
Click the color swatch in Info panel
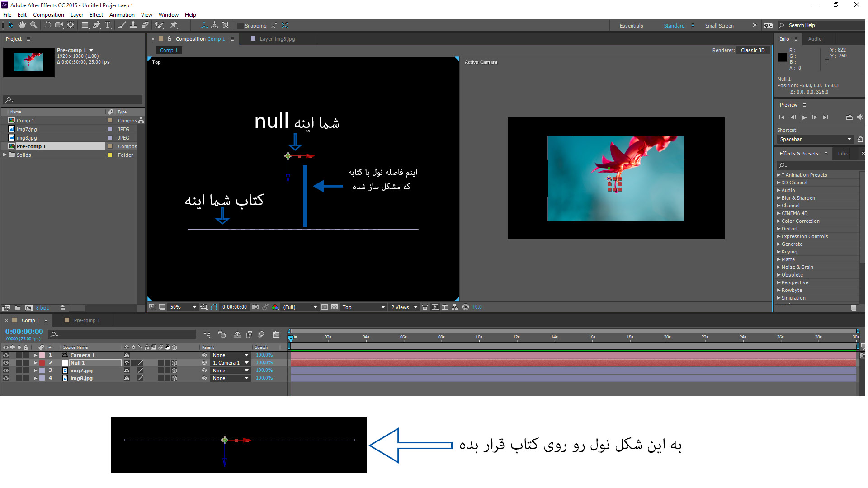point(783,57)
